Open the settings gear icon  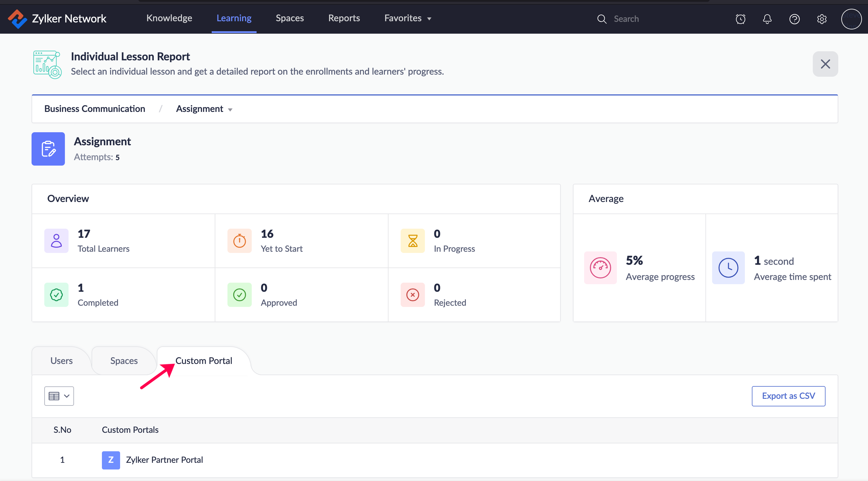pyautogui.click(x=822, y=19)
